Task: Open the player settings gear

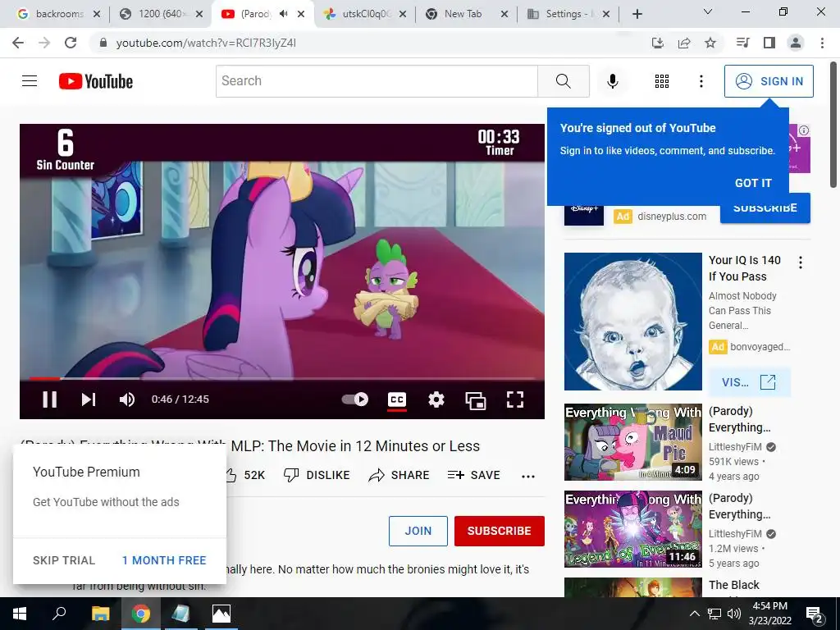Action: (x=436, y=399)
